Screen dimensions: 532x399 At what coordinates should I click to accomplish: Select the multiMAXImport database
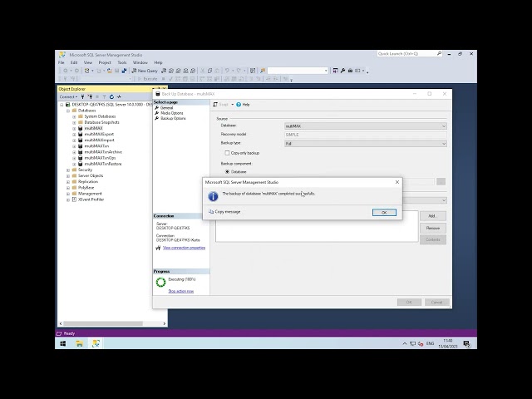tap(99, 140)
